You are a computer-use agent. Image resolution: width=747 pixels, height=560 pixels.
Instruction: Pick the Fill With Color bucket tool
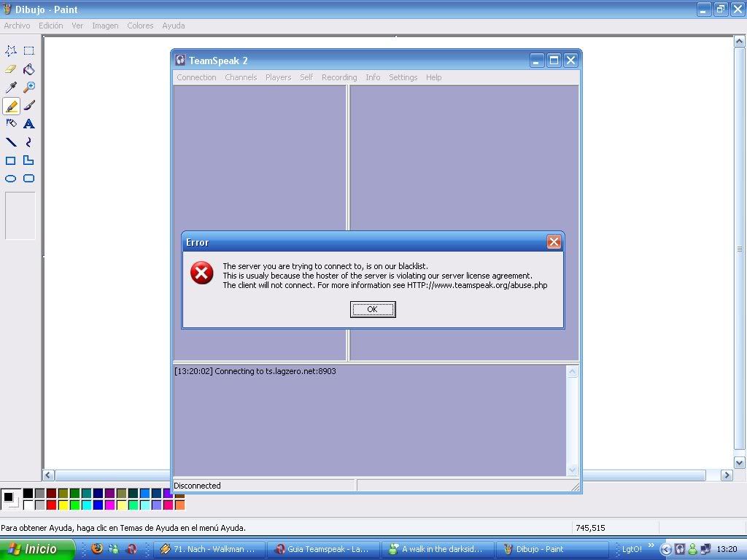(29, 69)
